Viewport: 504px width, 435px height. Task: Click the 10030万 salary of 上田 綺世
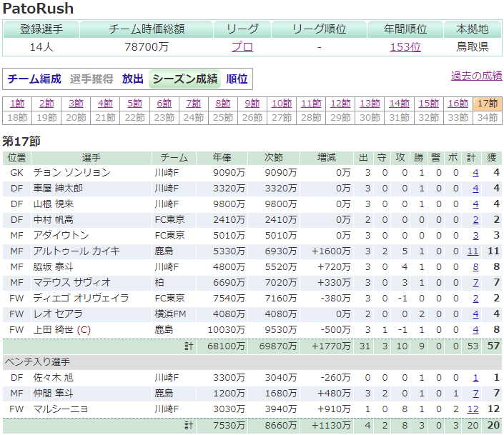pos(227,330)
